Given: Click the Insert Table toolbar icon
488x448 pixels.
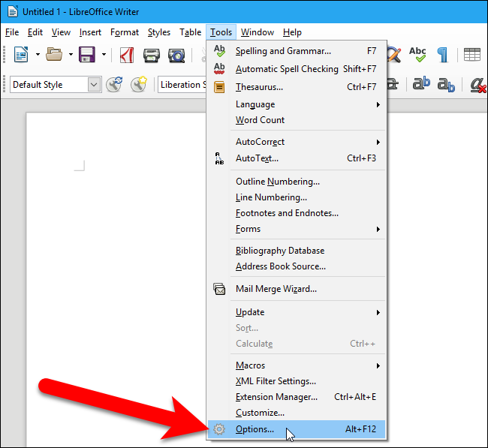Looking at the screenshot, I should click(472, 55).
